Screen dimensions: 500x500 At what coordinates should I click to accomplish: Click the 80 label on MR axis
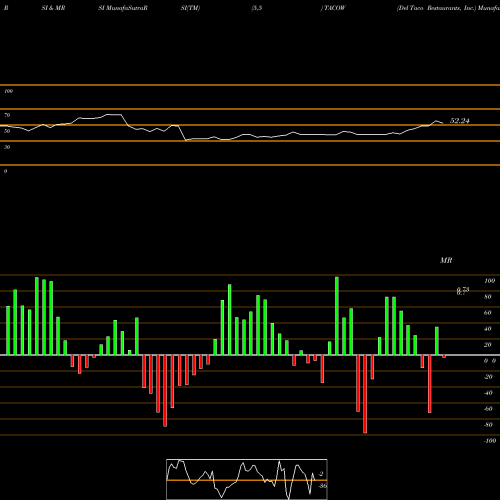click(488, 297)
